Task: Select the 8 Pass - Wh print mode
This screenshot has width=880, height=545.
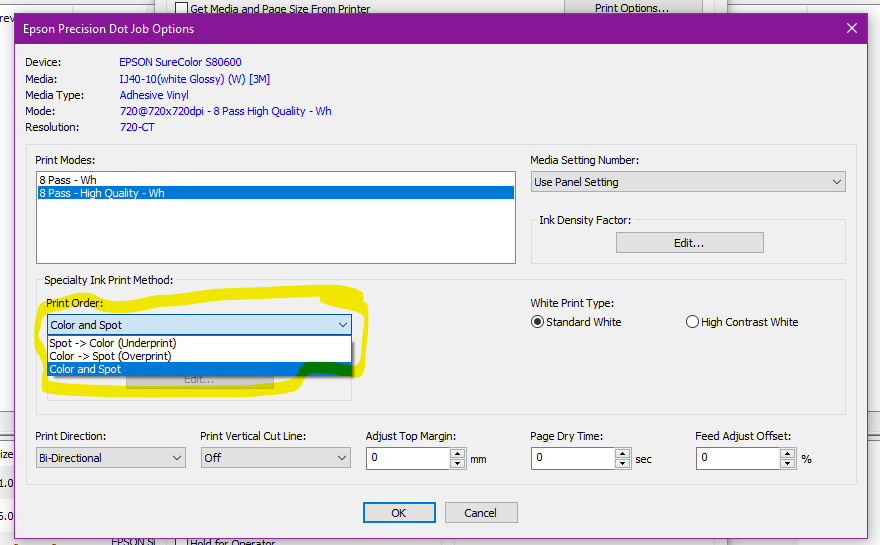Action: pos(276,180)
